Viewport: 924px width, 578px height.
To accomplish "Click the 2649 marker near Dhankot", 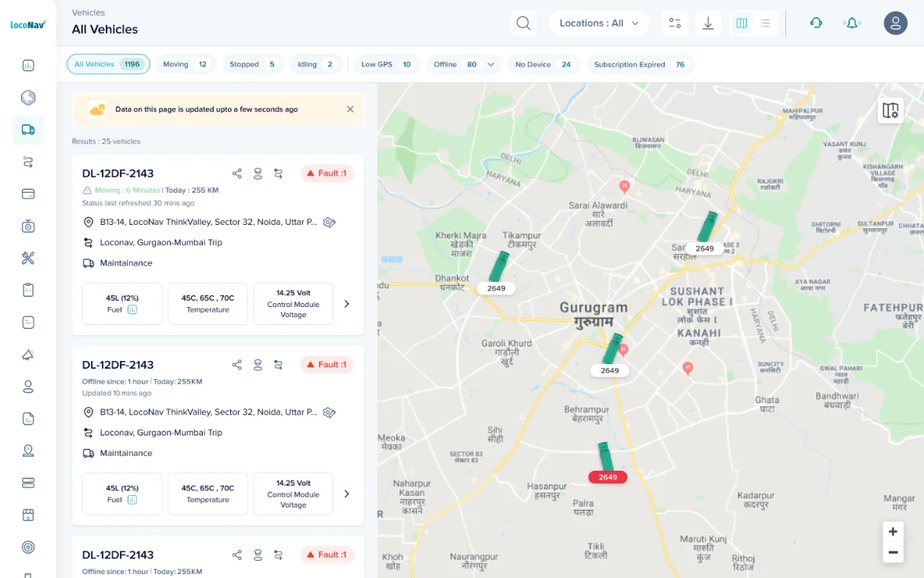I will point(496,288).
